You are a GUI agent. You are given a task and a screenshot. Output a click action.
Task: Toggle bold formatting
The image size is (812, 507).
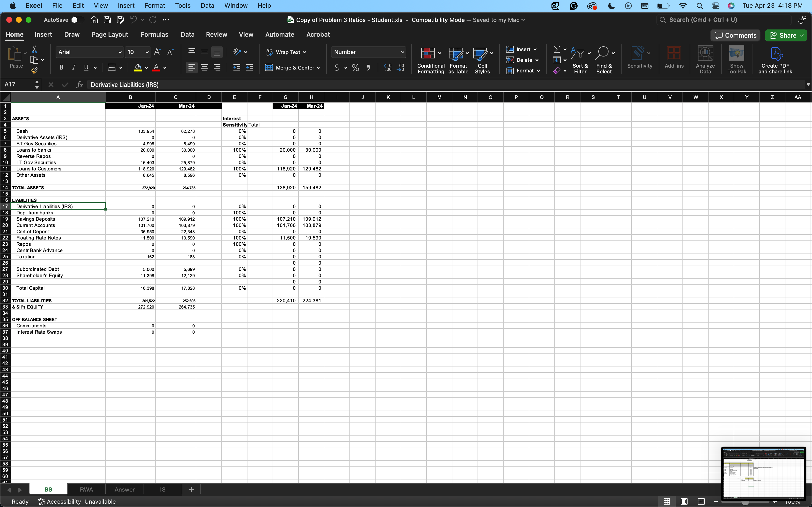[x=61, y=67]
